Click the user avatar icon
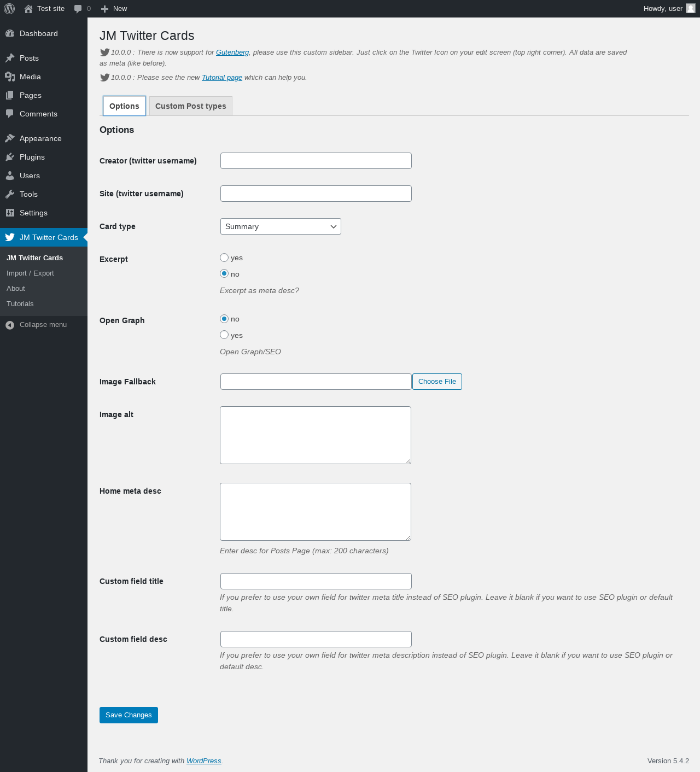This screenshot has width=700, height=772. click(691, 8)
